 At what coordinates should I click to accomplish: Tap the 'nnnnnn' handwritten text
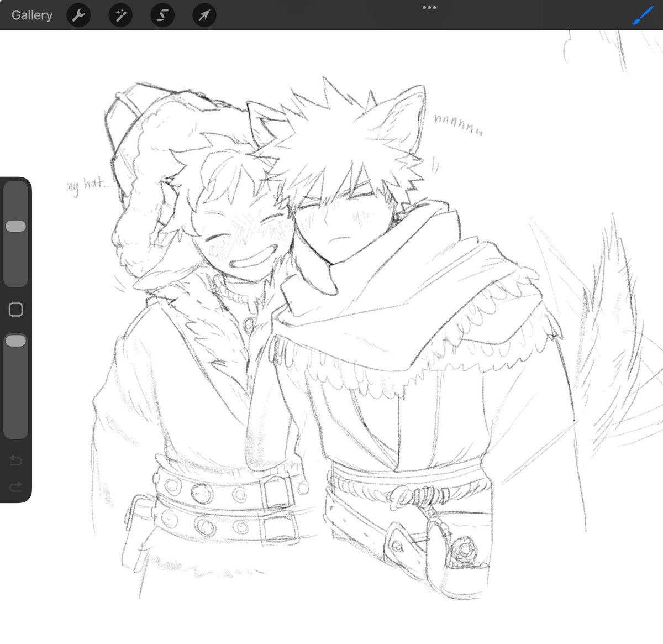point(458,125)
